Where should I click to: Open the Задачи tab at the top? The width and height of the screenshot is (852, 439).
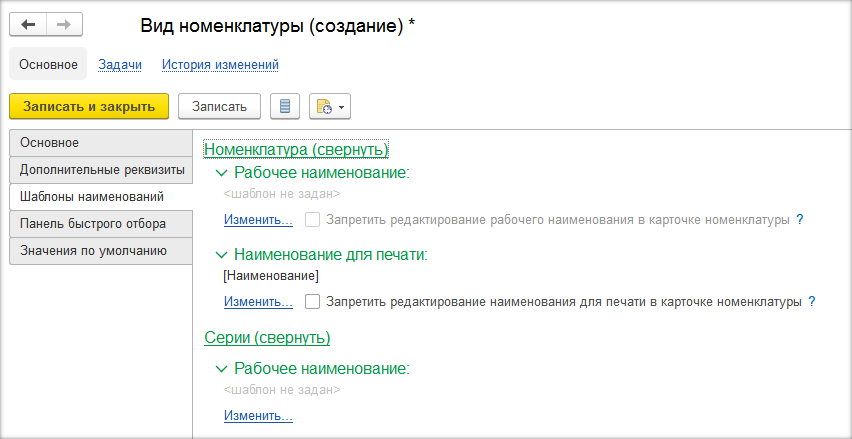click(120, 65)
